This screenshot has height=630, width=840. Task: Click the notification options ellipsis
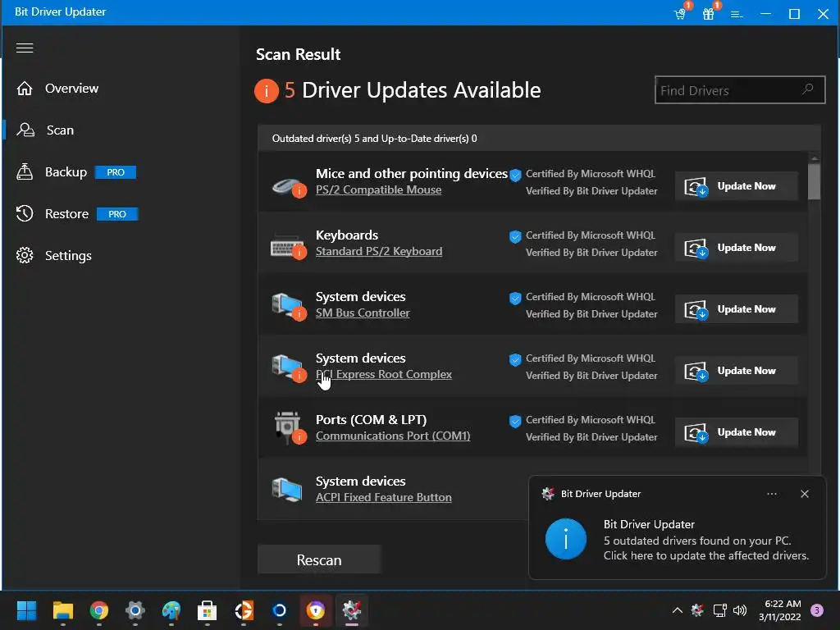pyautogui.click(x=772, y=494)
